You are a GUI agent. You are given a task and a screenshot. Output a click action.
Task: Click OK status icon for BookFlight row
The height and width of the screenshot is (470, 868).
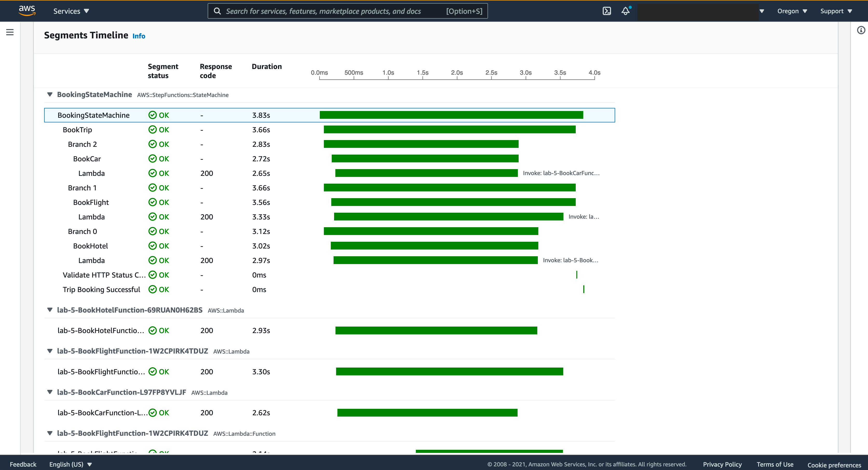(x=153, y=202)
